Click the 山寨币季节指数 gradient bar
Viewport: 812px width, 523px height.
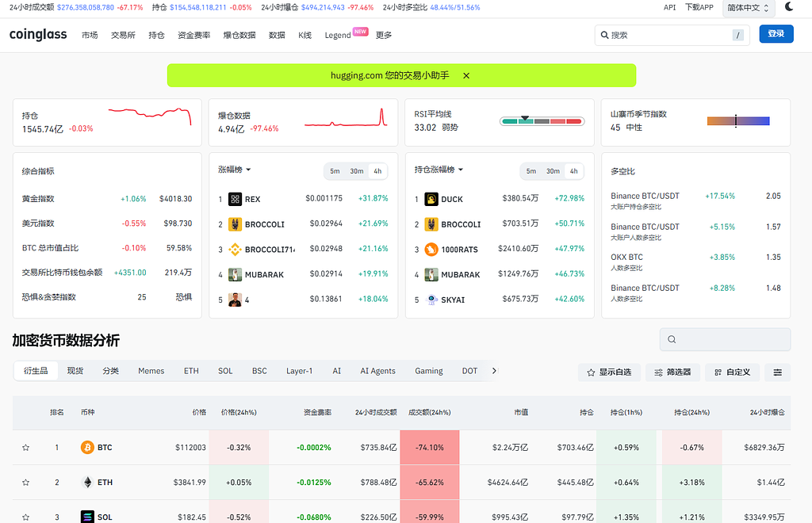(x=737, y=121)
